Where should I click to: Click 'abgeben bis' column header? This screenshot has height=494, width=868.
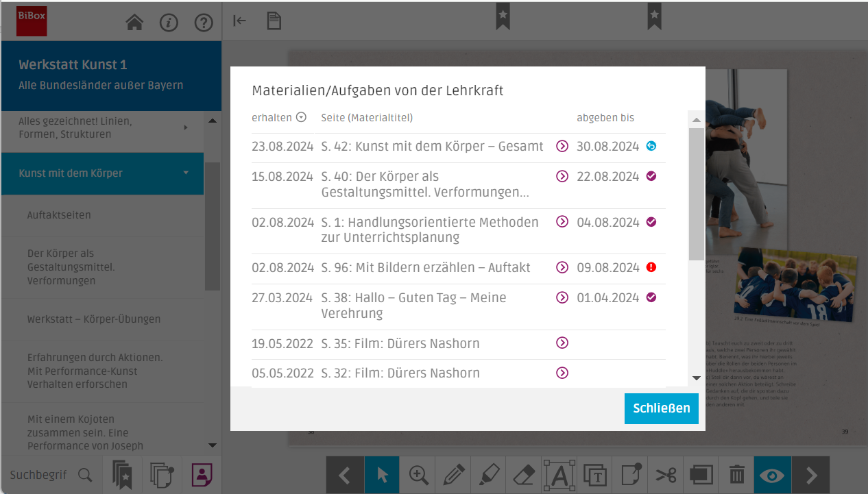coord(605,118)
